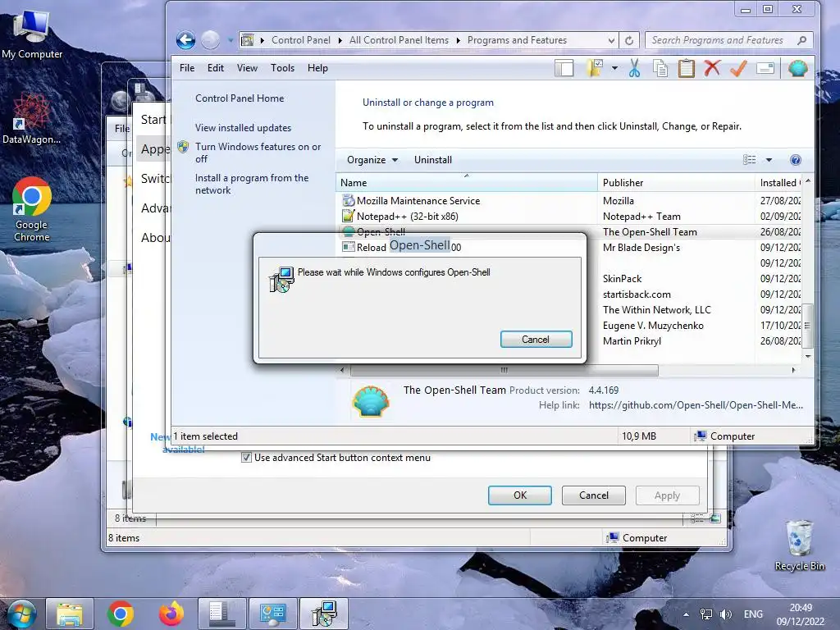Show hidden tray icons arrow
The width and height of the screenshot is (840, 630).
click(x=686, y=614)
